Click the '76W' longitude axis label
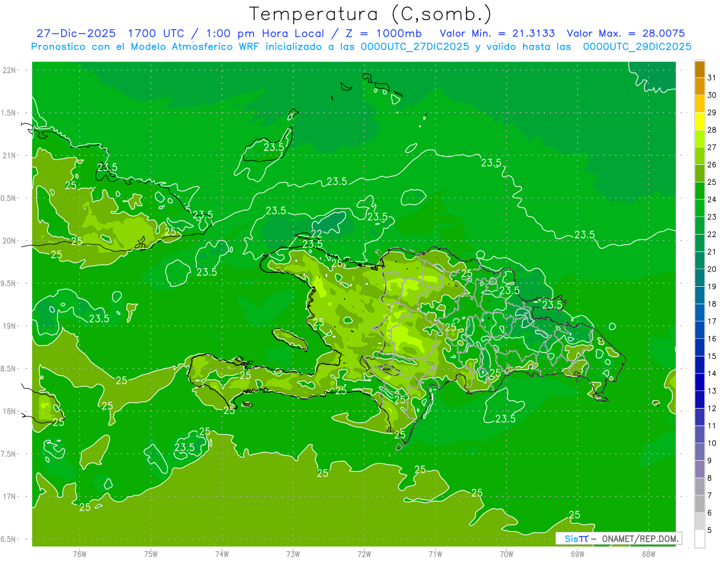The height and width of the screenshot is (562, 728). click(79, 554)
